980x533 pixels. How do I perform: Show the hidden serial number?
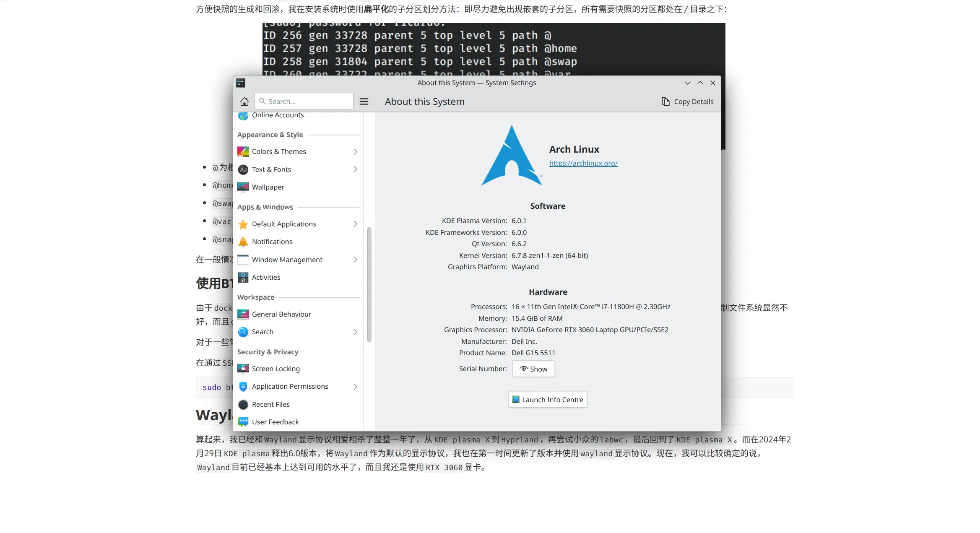533,369
